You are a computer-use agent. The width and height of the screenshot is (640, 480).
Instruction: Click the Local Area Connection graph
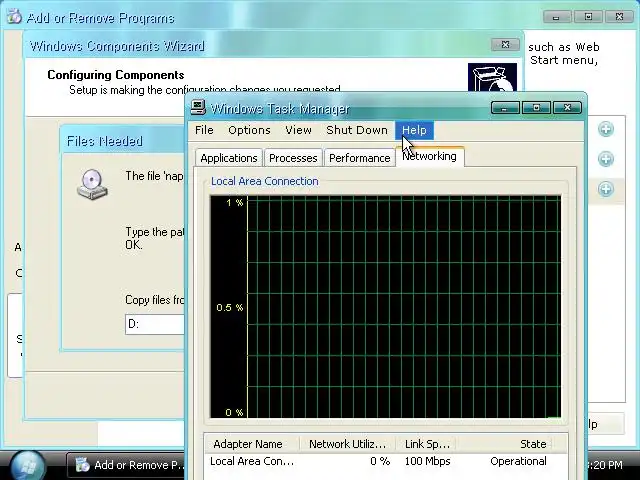pos(386,307)
